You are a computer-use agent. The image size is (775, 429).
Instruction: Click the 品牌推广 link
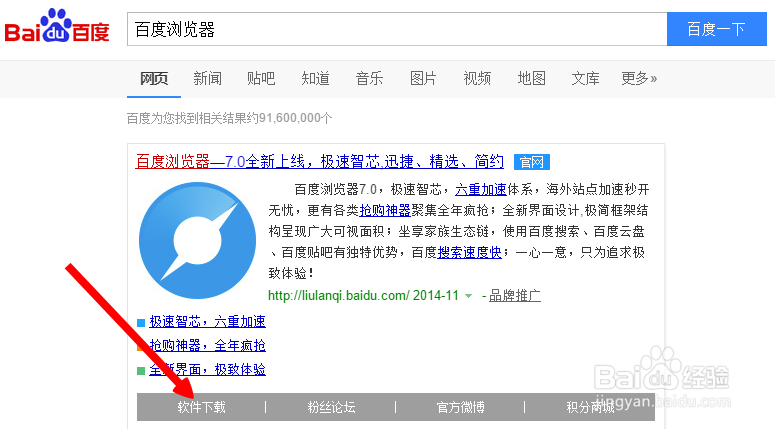[x=515, y=296]
